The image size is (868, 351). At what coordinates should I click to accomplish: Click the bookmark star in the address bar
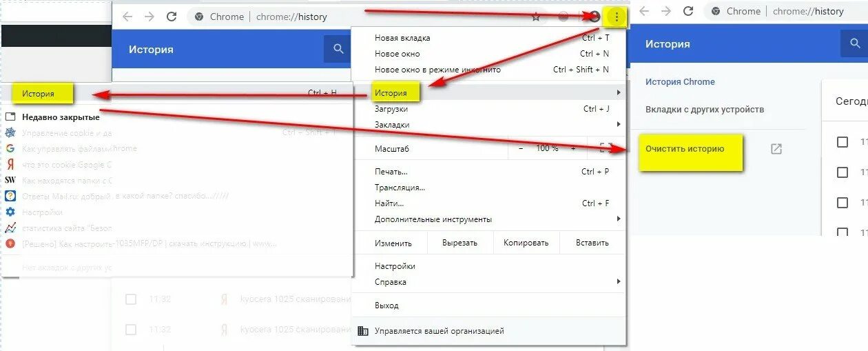click(536, 17)
